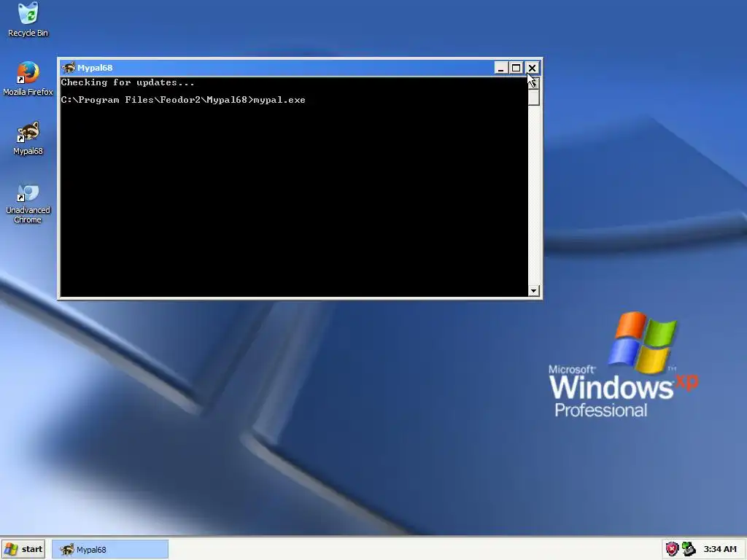Click the mypal.exe command prompt line

(x=183, y=99)
